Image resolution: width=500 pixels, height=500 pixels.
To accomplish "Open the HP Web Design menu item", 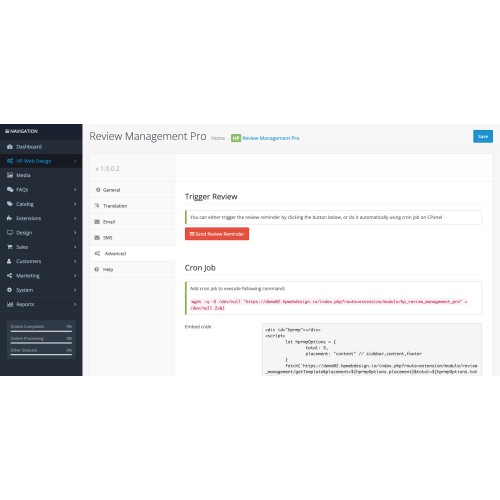I will pos(41,161).
